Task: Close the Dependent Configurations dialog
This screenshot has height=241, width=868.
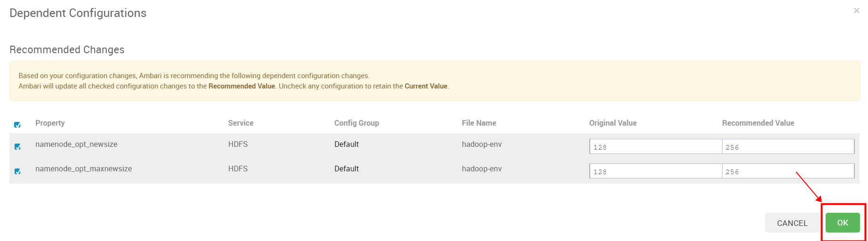Action: point(856,10)
